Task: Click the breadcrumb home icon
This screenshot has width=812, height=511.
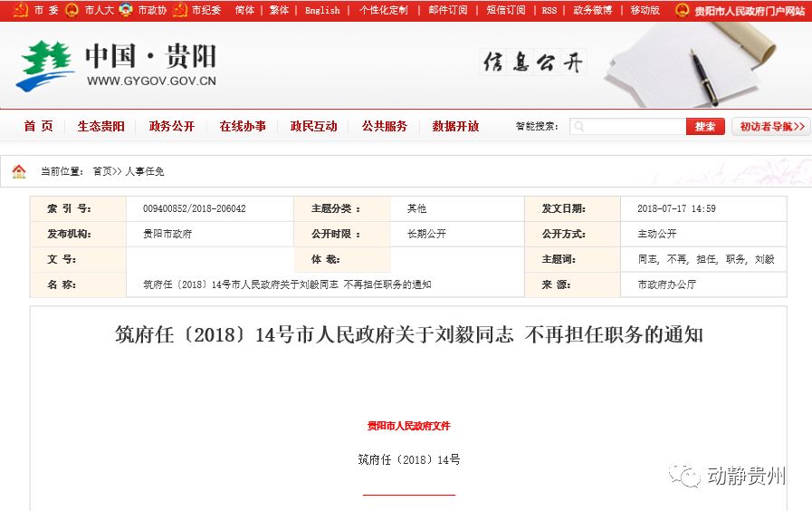Action: pyautogui.click(x=19, y=171)
